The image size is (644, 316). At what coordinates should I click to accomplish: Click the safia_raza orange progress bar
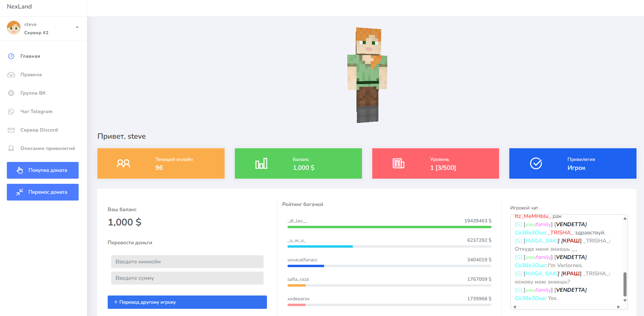click(x=296, y=285)
